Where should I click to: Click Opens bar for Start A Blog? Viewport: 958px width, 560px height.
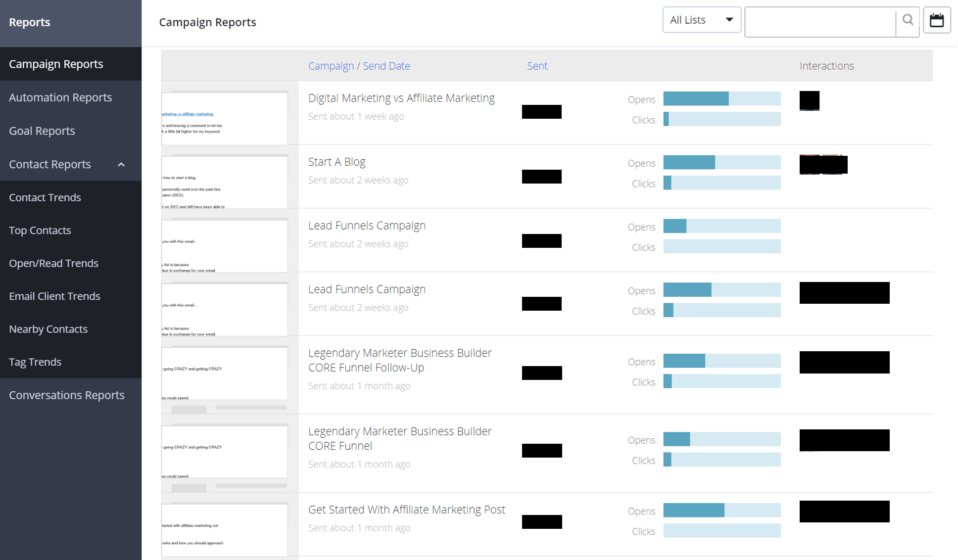pyautogui.click(x=721, y=162)
